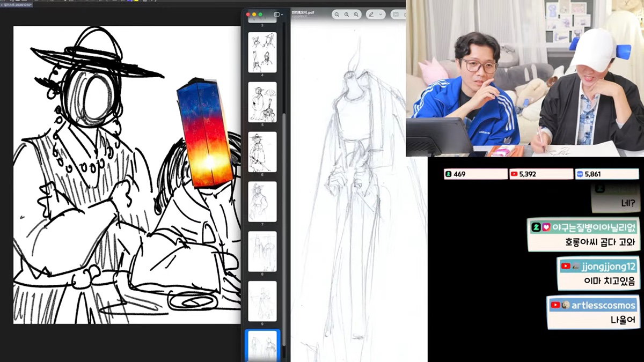This screenshot has width=644, height=362.
Task: Jump to page 7 thumbnail
Action: point(262,202)
